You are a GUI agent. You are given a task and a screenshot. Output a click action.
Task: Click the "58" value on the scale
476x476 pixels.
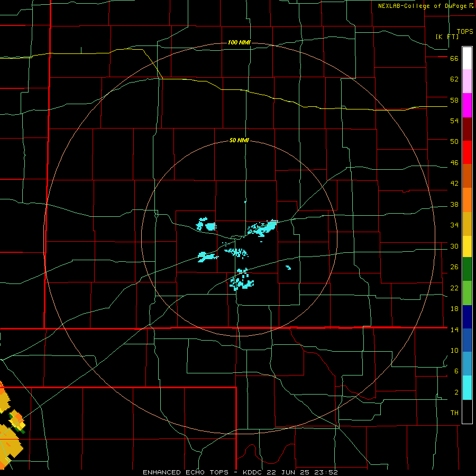454,100
